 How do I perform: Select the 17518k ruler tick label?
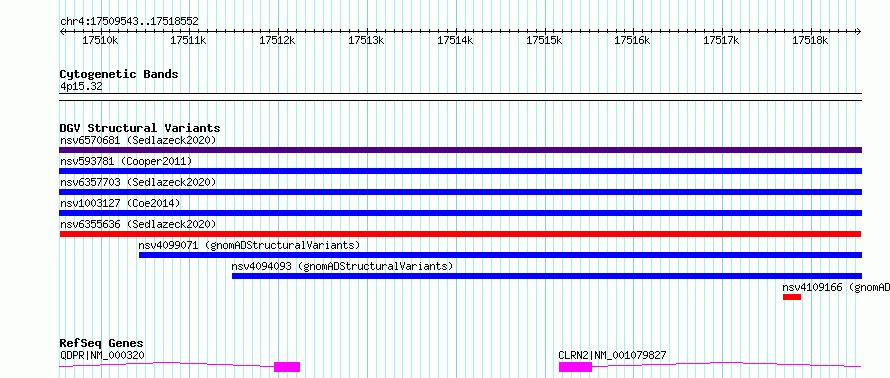click(x=811, y=40)
